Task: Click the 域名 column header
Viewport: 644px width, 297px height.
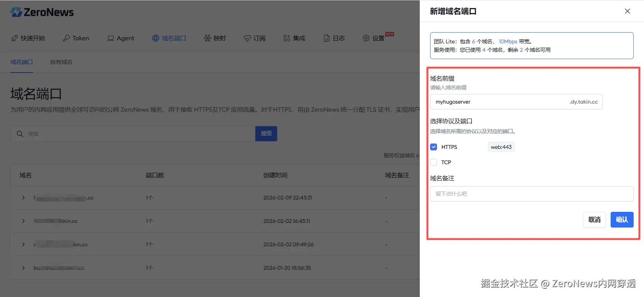Action: 26,175
